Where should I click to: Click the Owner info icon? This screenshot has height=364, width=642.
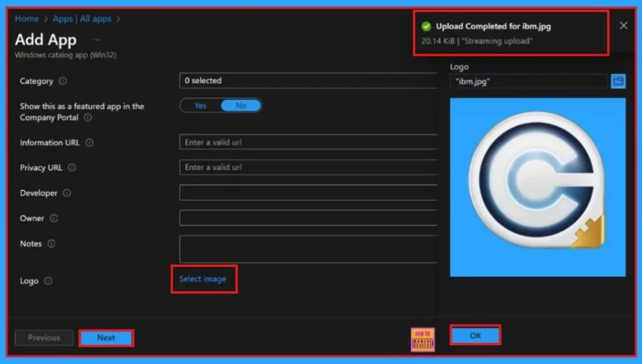pos(54,219)
